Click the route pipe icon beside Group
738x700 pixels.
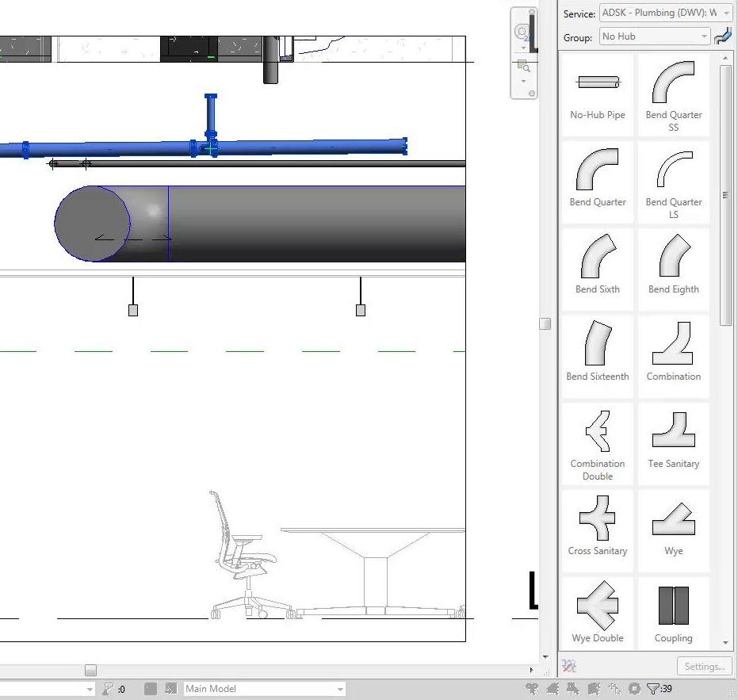coord(723,36)
